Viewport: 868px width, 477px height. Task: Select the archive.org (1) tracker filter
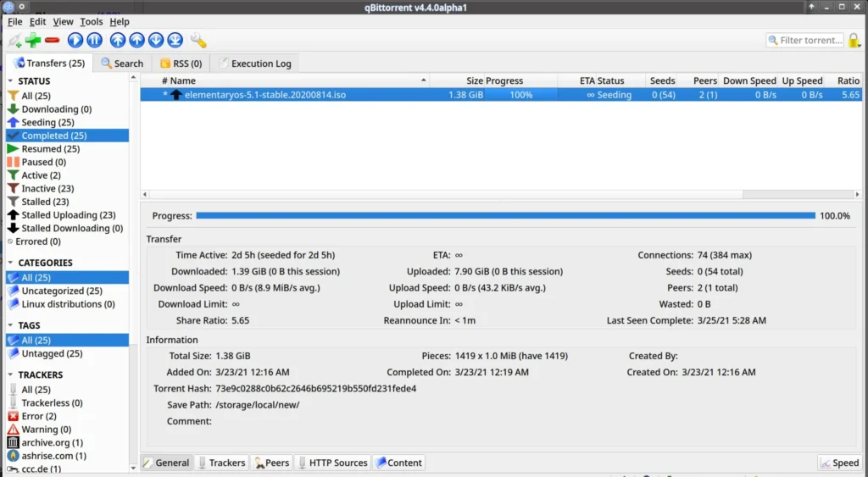(x=67, y=443)
